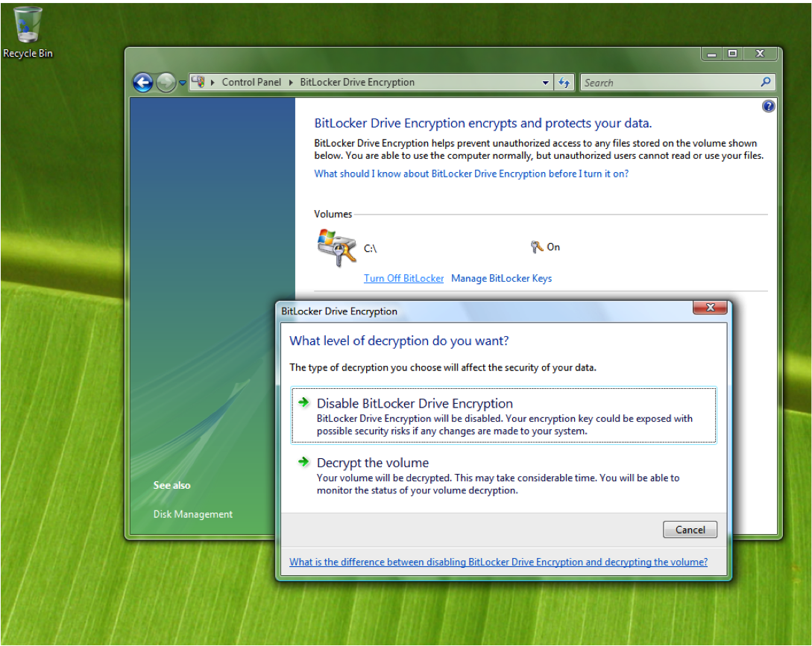Click the key icon next to On status
The image size is (812, 646).
click(x=537, y=247)
